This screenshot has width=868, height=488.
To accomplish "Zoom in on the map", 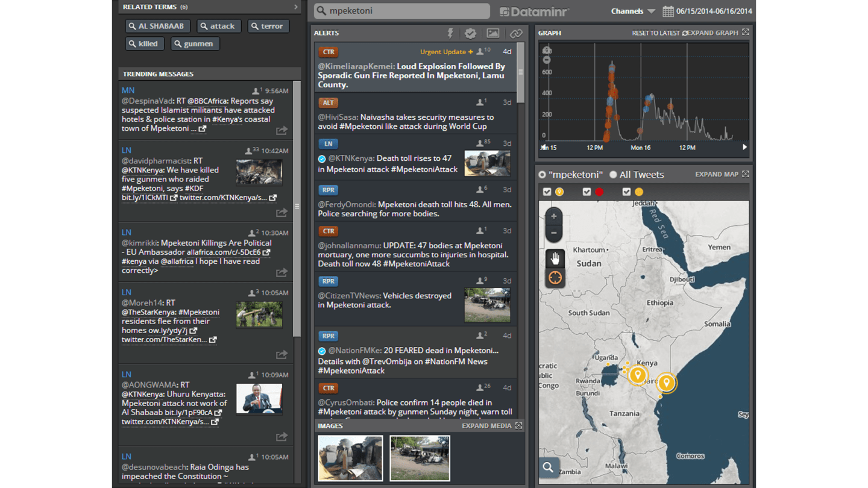I will (x=554, y=216).
